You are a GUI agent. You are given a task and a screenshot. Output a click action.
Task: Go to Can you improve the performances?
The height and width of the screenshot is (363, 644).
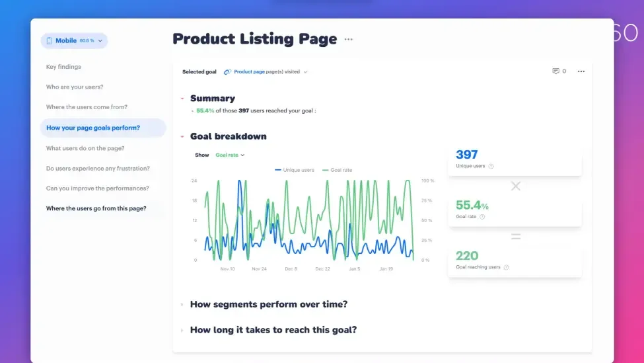(97, 188)
